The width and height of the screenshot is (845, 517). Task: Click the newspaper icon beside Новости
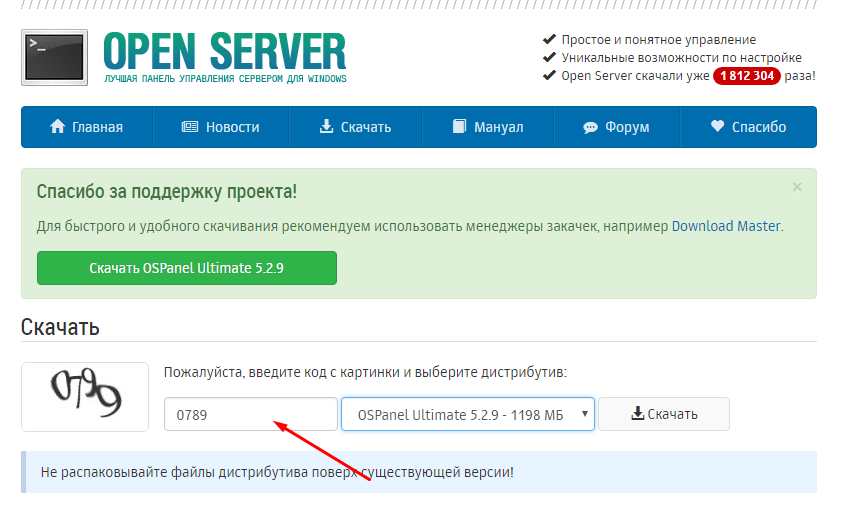point(190,127)
